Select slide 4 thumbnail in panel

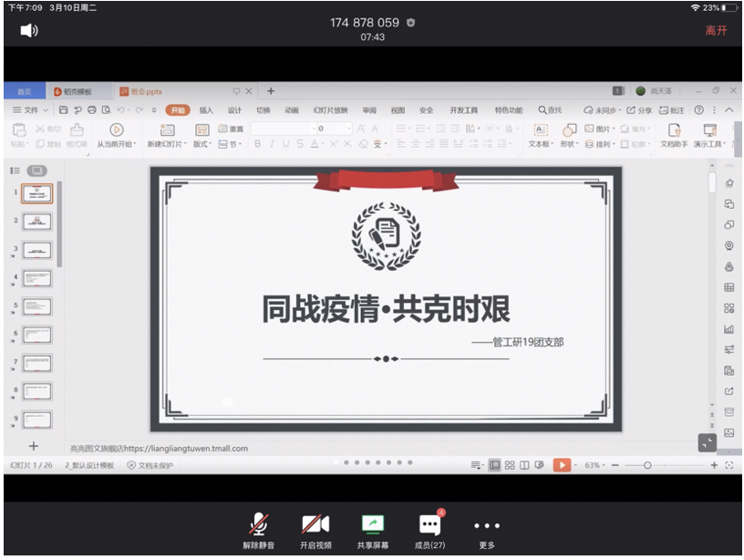tap(37, 278)
